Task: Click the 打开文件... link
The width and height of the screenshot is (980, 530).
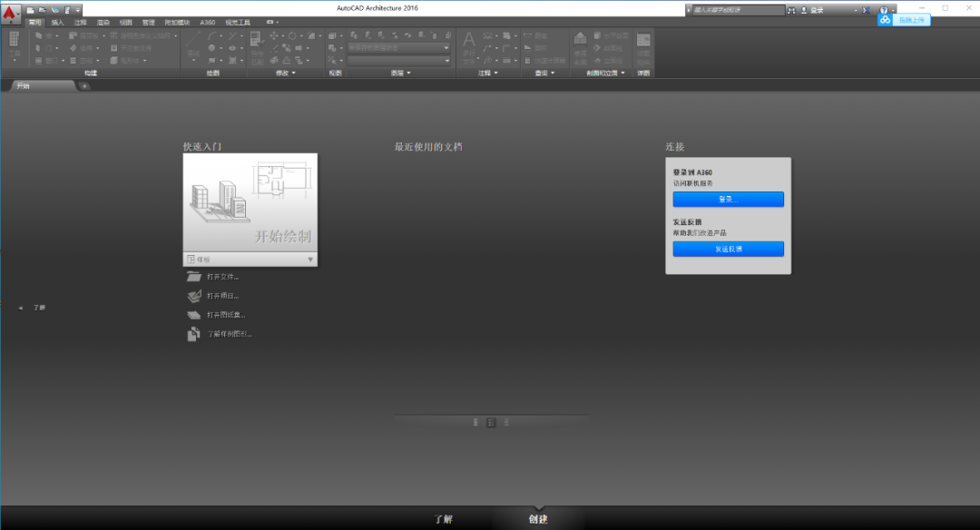Action: pyautogui.click(x=213, y=277)
